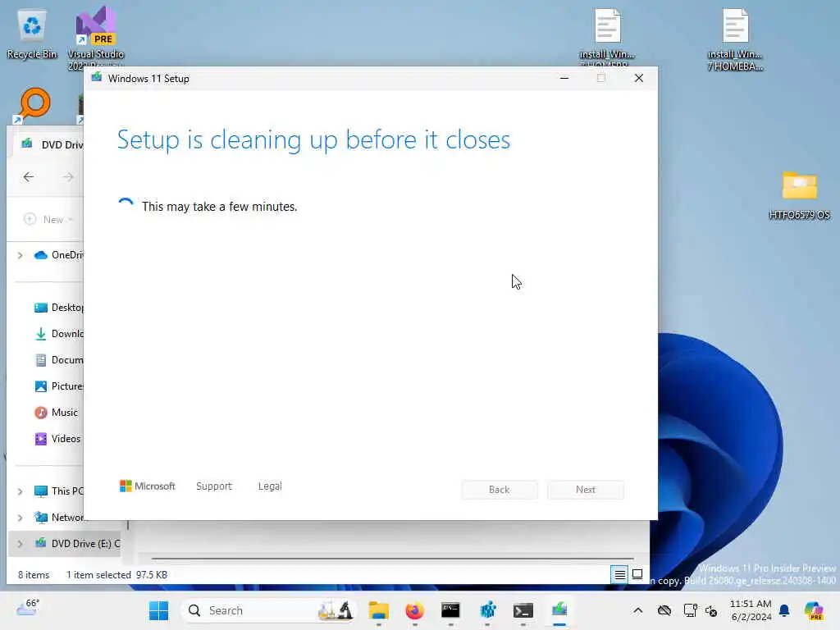
Task: Expand the This PC tree node
Action: pyautogui.click(x=20, y=491)
